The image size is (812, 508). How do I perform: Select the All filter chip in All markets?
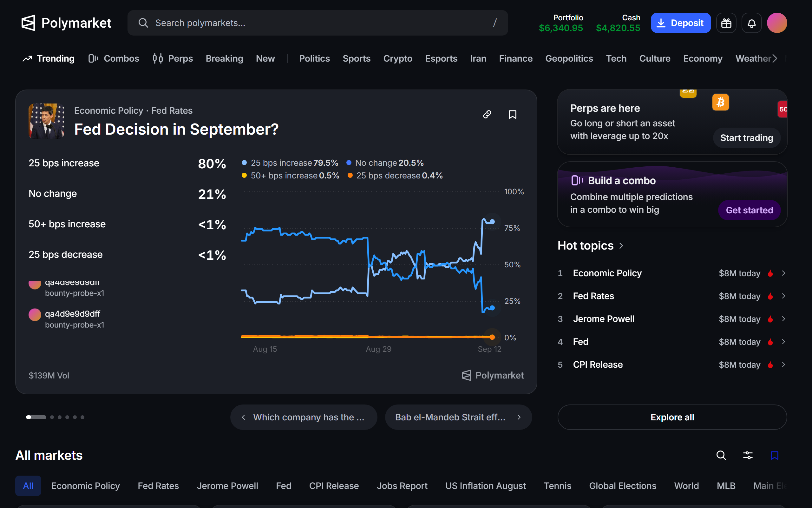(x=28, y=485)
